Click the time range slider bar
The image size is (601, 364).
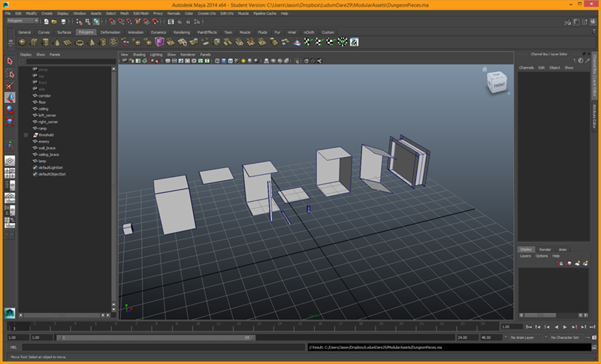156,338
